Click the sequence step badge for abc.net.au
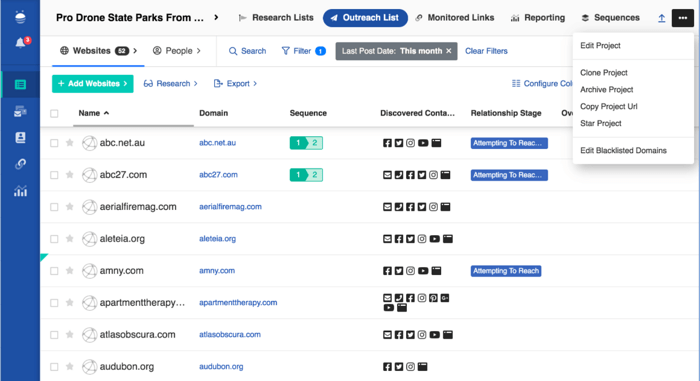Screen dimensions: 700x381 click(306, 143)
